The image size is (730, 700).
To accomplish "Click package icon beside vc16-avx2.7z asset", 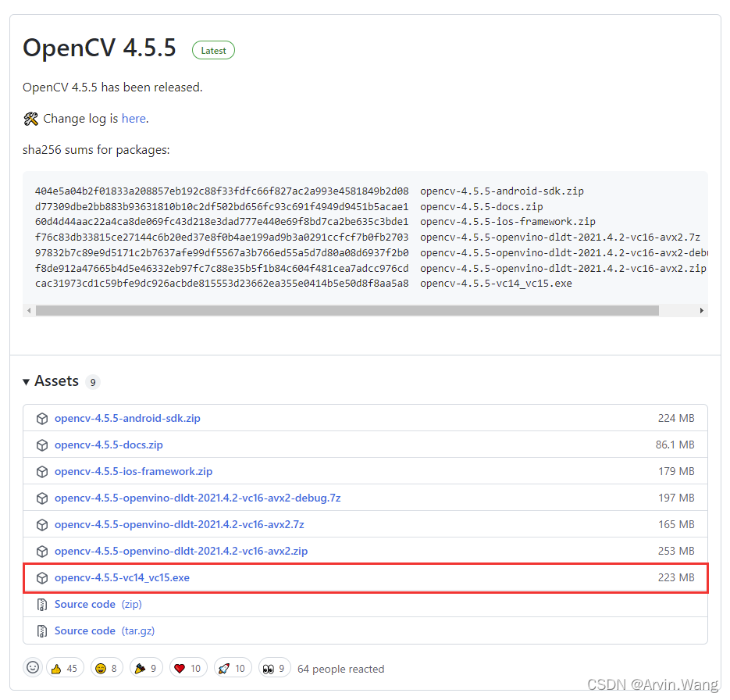I will pyautogui.click(x=42, y=525).
